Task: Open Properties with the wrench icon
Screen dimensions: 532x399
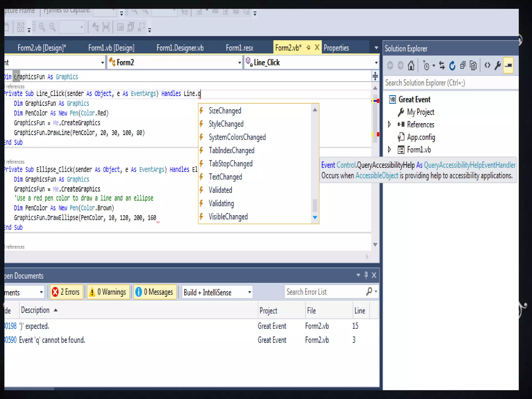Action: (x=498, y=65)
